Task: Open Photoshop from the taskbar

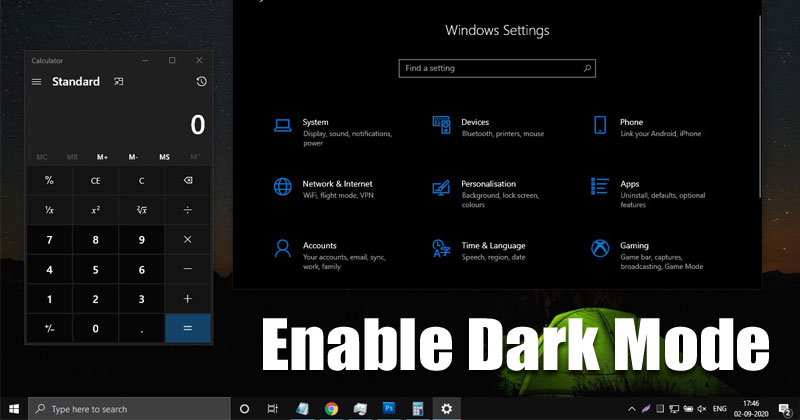Action: [389, 409]
